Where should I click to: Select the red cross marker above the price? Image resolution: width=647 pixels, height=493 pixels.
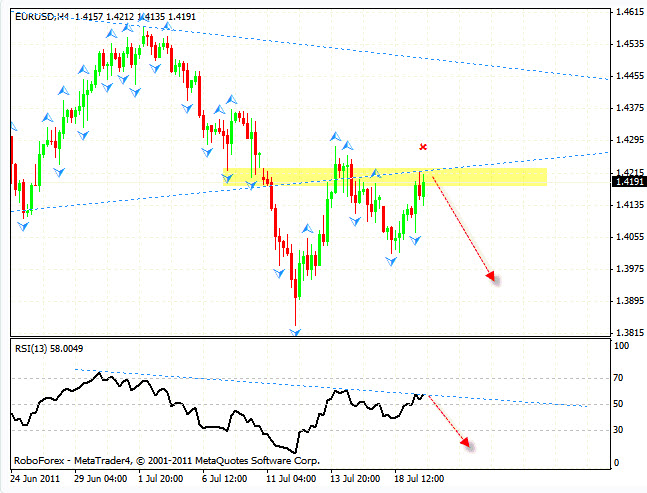point(423,146)
